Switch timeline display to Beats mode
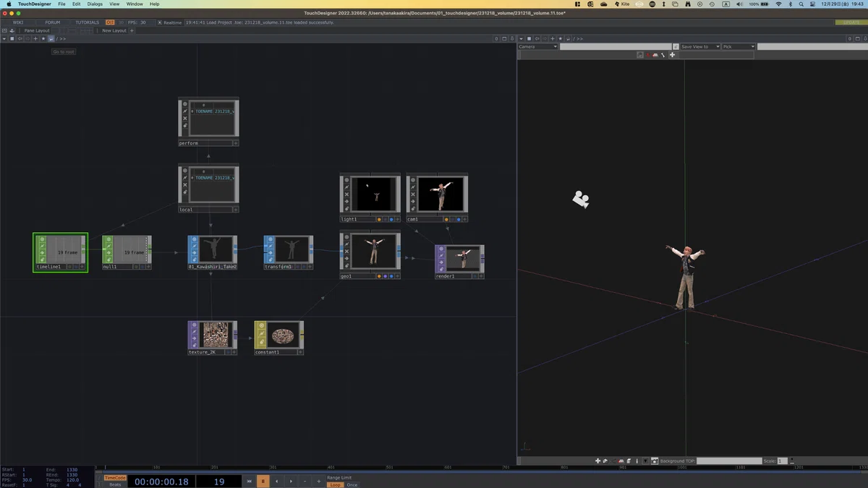Image resolution: width=868 pixels, height=488 pixels. 115,484
